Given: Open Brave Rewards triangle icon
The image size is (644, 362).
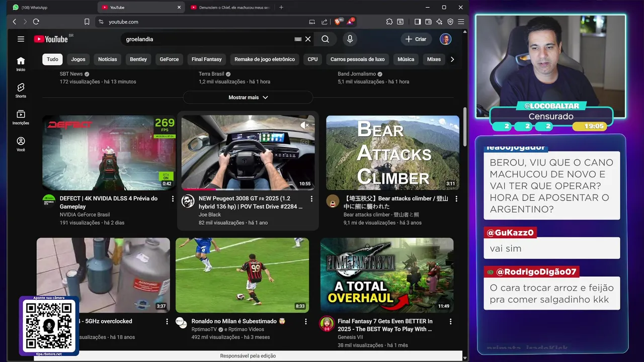Looking at the screenshot, I should 350,21.
